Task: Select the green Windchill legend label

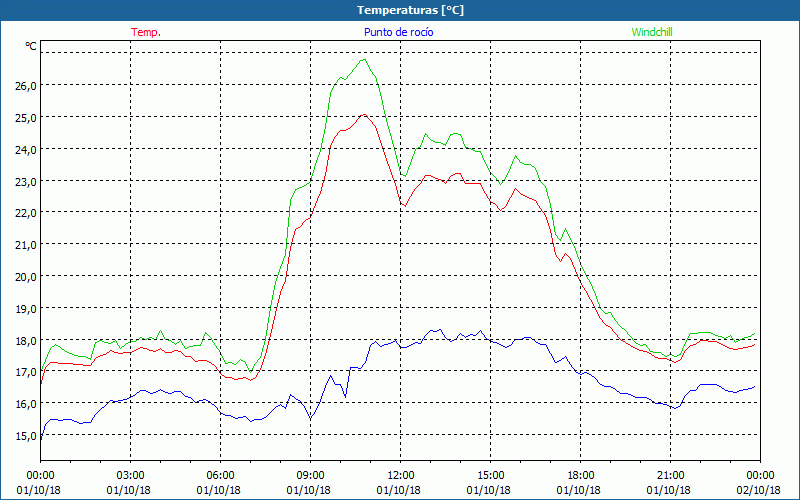Action: pos(652,32)
